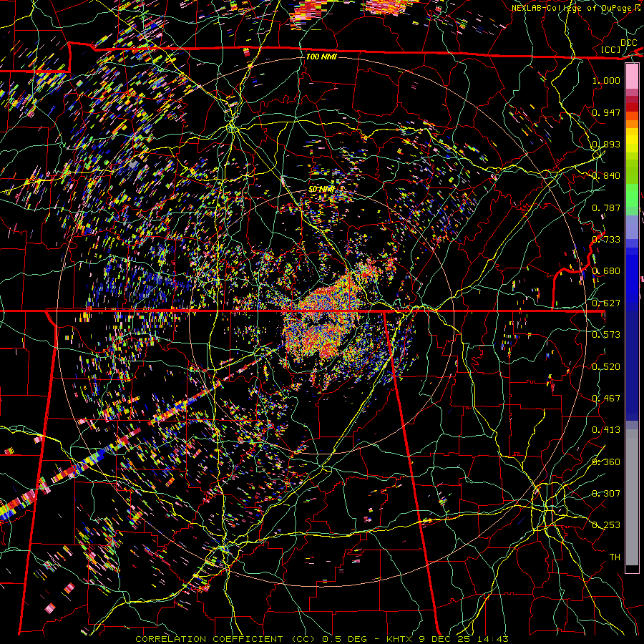This screenshot has width=644, height=644.
Task: Click the 0.680 scale value
Action: click(606, 271)
